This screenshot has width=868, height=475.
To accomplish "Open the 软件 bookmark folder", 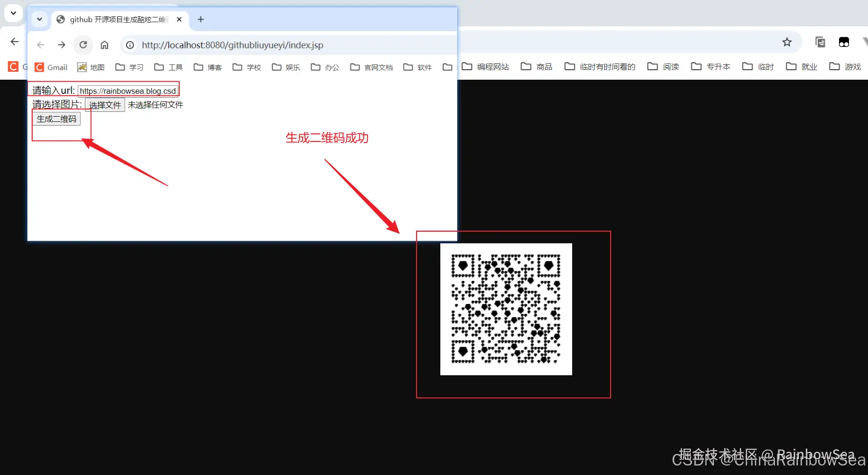I will tap(418, 67).
